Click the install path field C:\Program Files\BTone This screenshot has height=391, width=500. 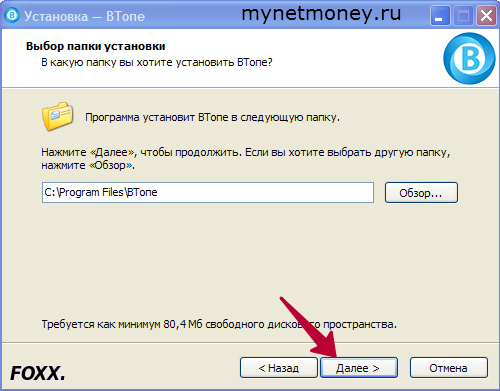[x=208, y=192]
